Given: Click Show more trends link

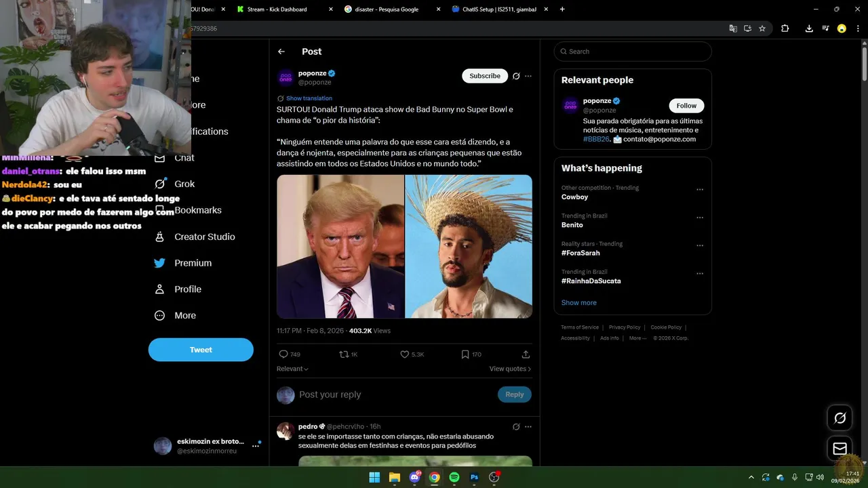Looking at the screenshot, I should pos(579,303).
